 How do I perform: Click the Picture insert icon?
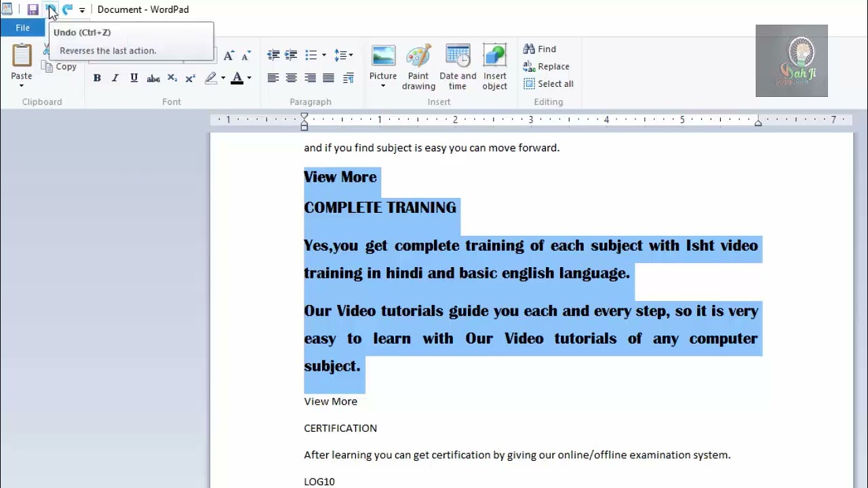click(383, 56)
